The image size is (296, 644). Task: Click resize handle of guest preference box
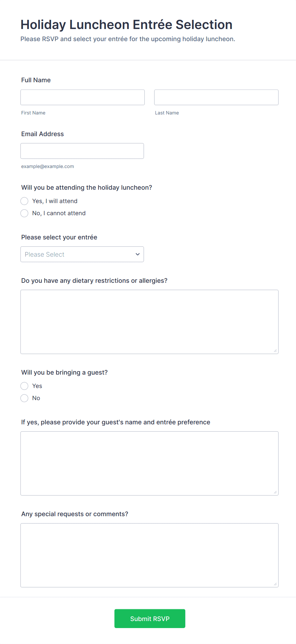click(275, 492)
